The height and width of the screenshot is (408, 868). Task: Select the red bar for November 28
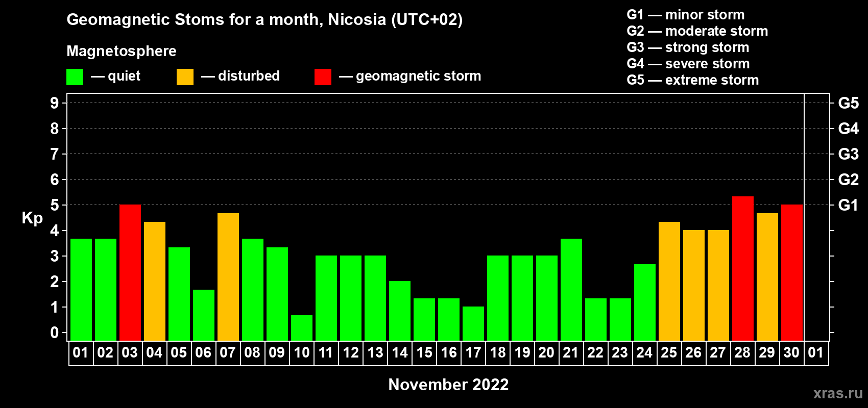coord(743,268)
